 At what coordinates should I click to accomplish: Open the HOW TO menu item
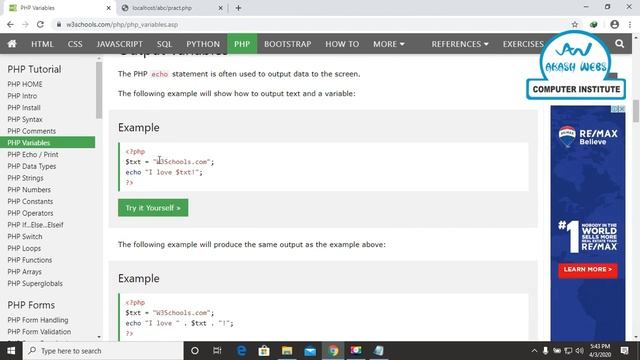(x=342, y=44)
